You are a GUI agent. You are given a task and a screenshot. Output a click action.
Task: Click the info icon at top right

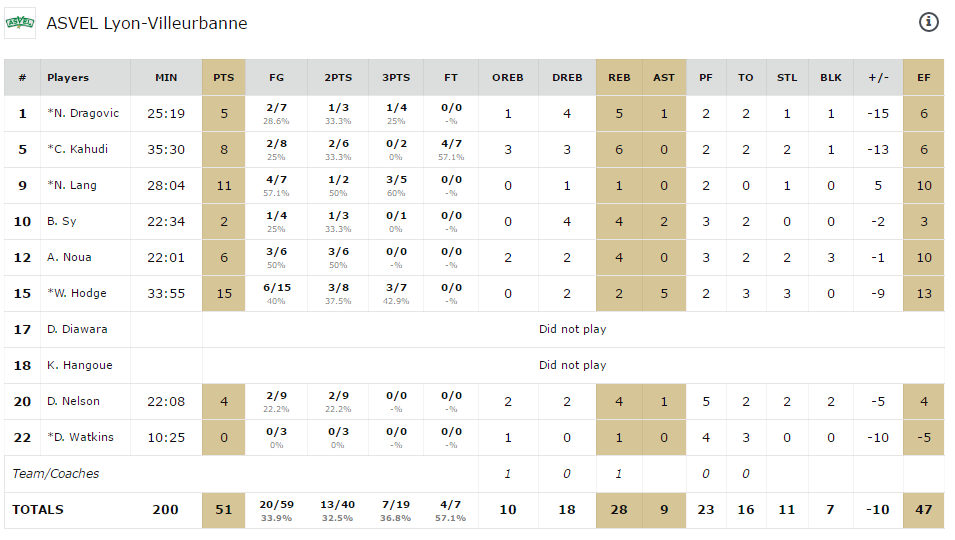pyautogui.click(x=929, y=22)
